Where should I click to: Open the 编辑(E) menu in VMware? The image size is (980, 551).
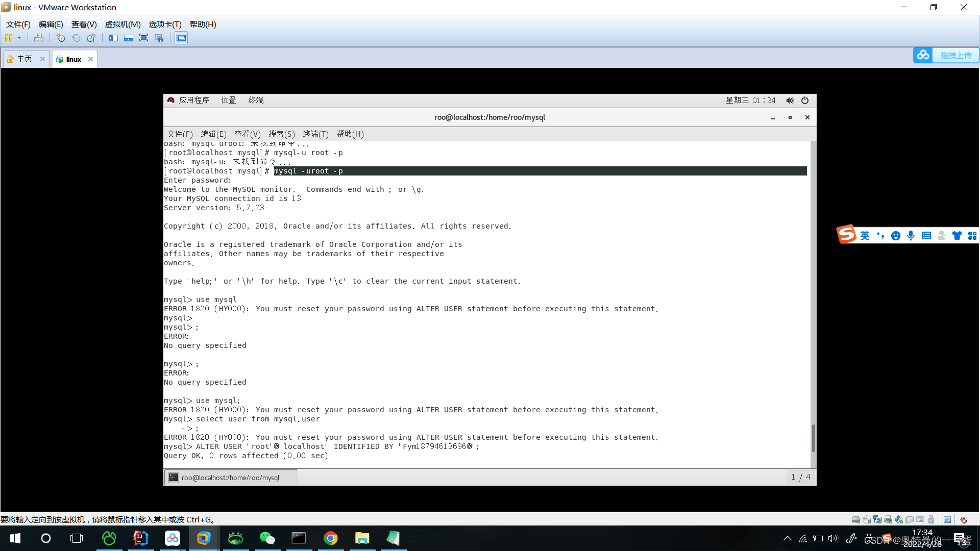click(x=51, y=24)
